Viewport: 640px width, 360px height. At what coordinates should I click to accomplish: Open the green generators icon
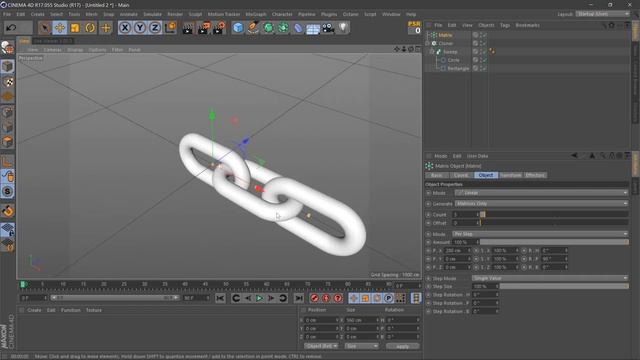pos(268,28)
